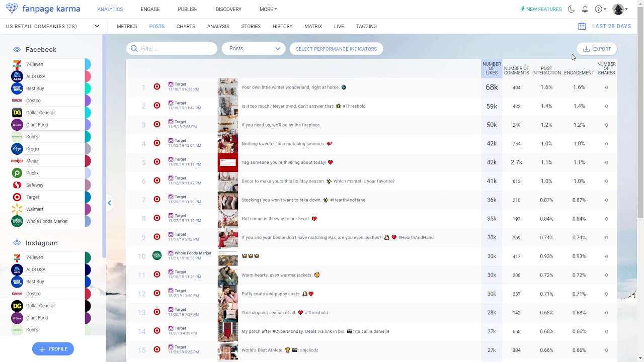This screenshot has width=644, height=362.
Task: Go to ENGAGE section
Action: [x=150, y=9]
